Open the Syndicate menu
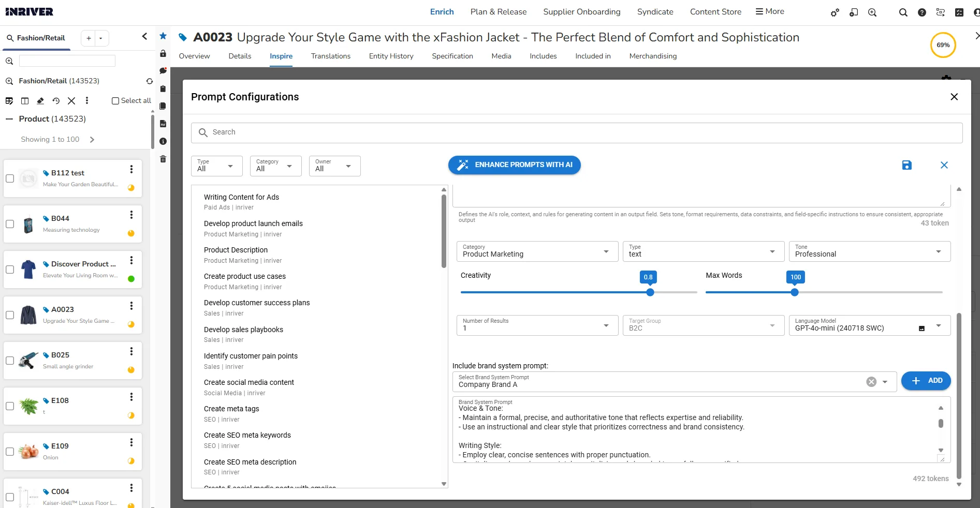Image resolution: width=980 pixels, height=508 pixels. pyautogui.click(x=654, y=11)
